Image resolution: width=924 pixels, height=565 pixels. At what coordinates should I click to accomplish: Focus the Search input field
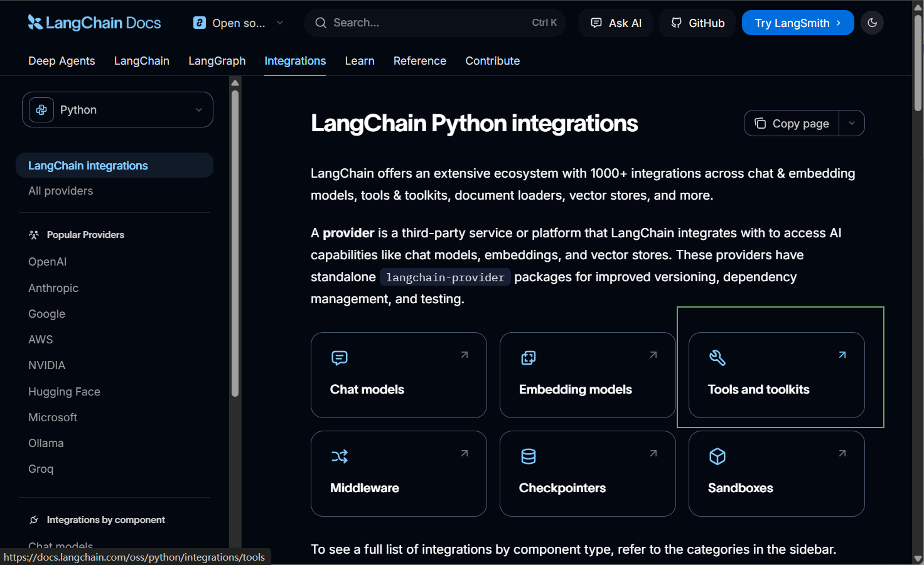(x=435, y=23)
